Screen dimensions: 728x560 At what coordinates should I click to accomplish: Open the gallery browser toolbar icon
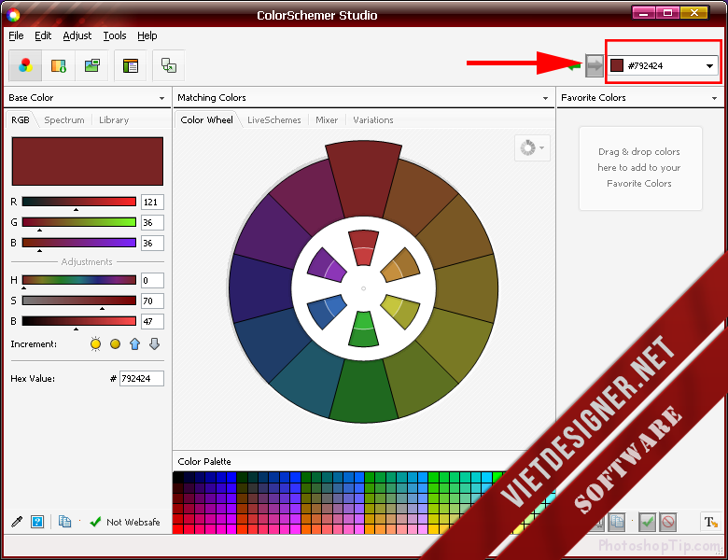[59, 65]
